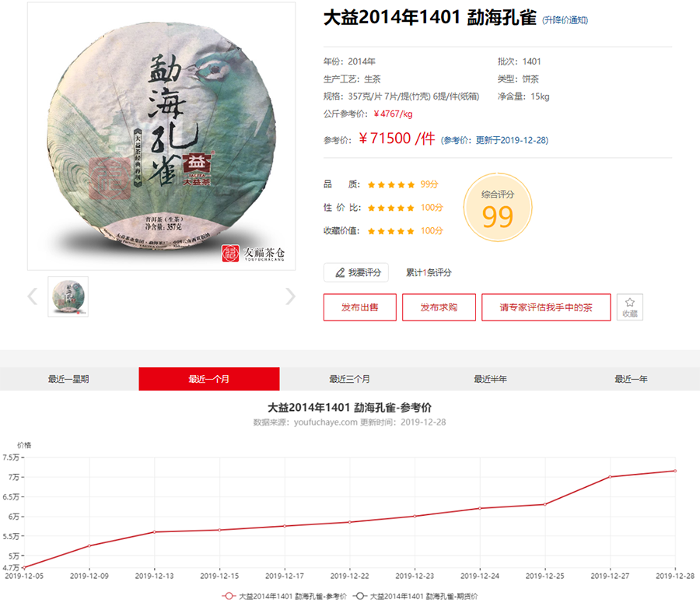Click the chart data point for 2019-12-22

tap(349, 522)
